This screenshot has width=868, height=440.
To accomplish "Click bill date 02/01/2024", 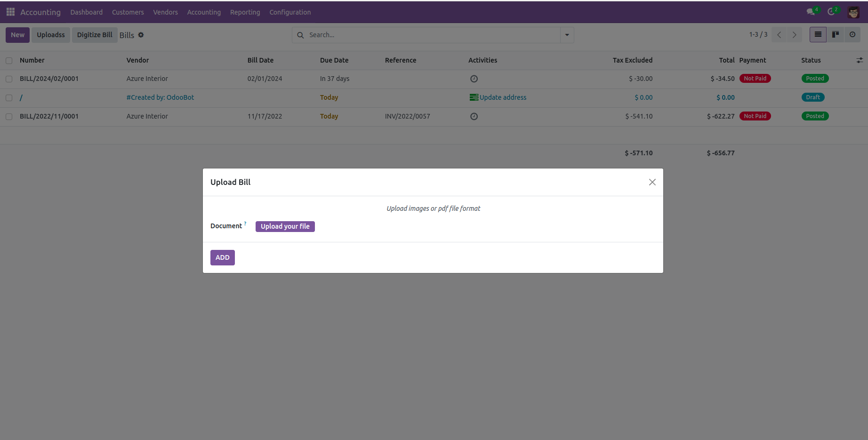I will 265,79.
